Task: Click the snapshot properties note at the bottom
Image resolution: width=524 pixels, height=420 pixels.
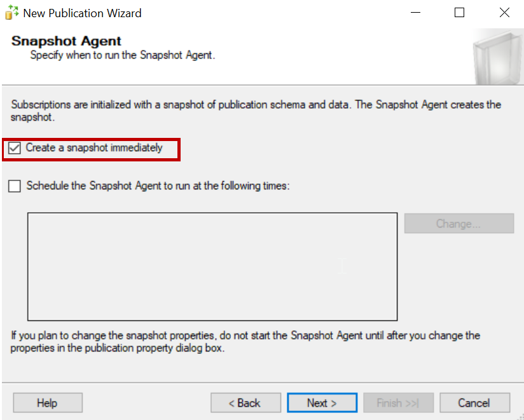Action: [245, 341]
